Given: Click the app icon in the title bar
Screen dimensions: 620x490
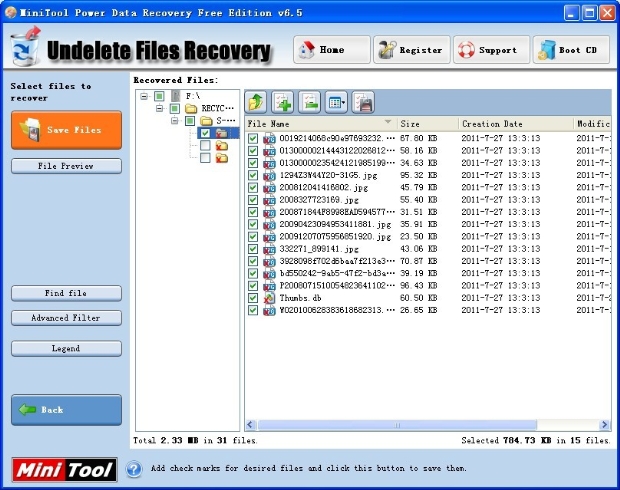Looking at the screenshot, I should (11, 12).
